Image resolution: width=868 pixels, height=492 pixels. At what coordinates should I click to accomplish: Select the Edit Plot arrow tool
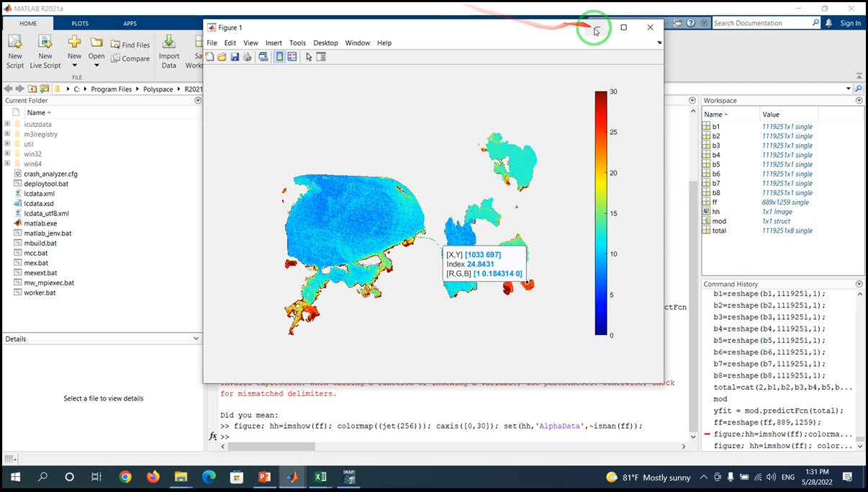click(x=309, y=57)
